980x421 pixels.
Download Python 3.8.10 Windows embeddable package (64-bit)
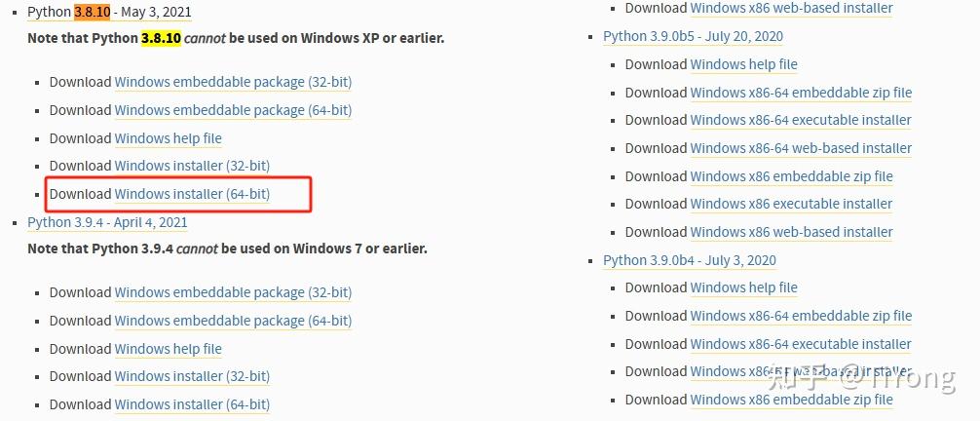[x=233, y=110]
